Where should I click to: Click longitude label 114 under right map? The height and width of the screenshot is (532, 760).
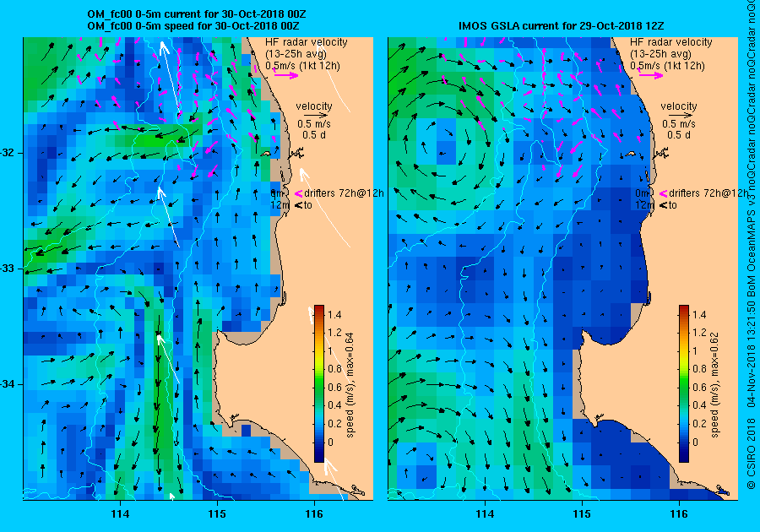click(x=485, y=514)
